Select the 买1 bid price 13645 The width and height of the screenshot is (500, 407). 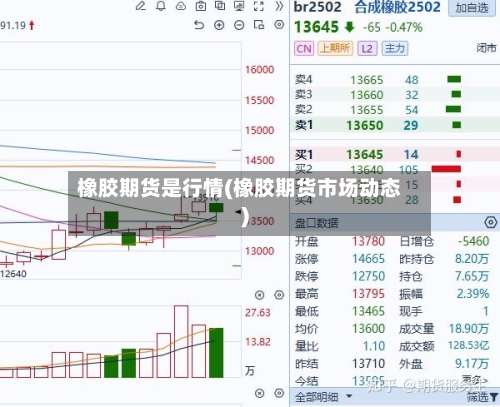pyautogui.click(x=365, y=154)
